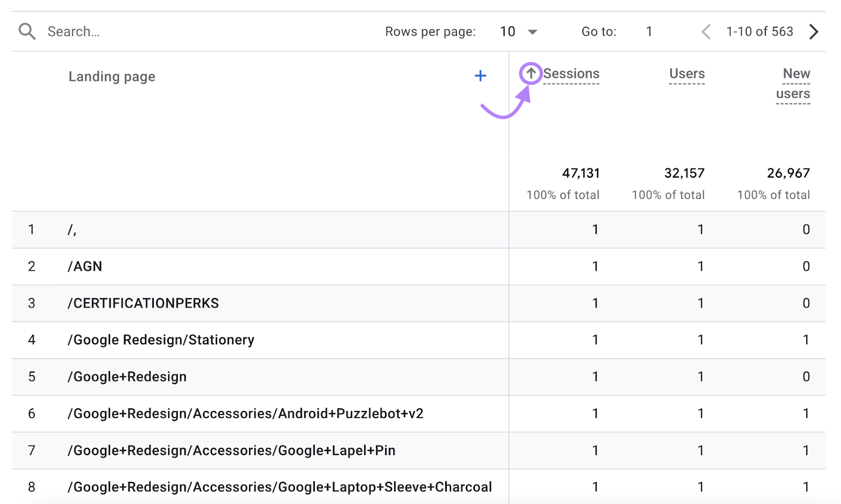
Task: Select the /AGN landing page row
Action: click(85, 266)
